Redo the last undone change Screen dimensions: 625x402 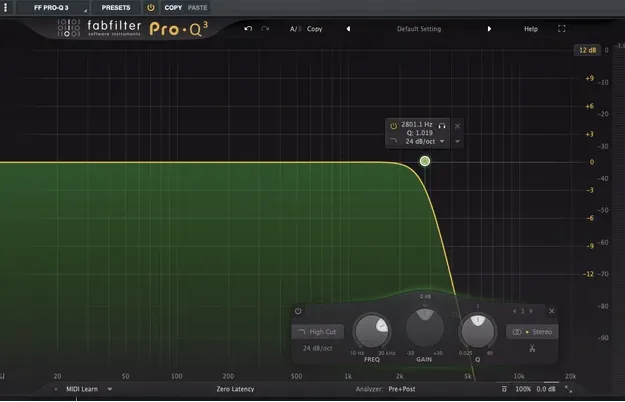pyautogui.click(x=265, y=29)
